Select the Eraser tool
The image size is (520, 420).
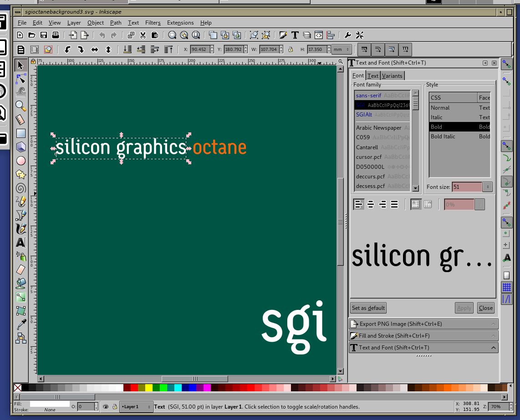20,270
